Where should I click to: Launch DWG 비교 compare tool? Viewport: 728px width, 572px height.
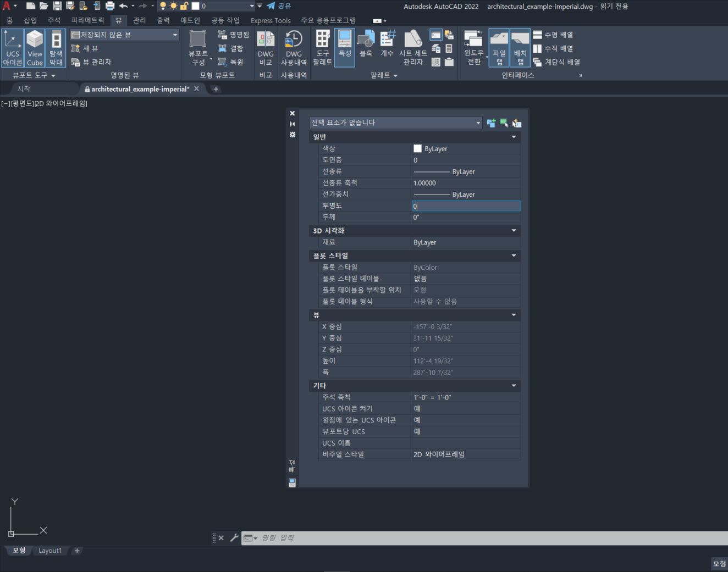(x=266, y=48)
